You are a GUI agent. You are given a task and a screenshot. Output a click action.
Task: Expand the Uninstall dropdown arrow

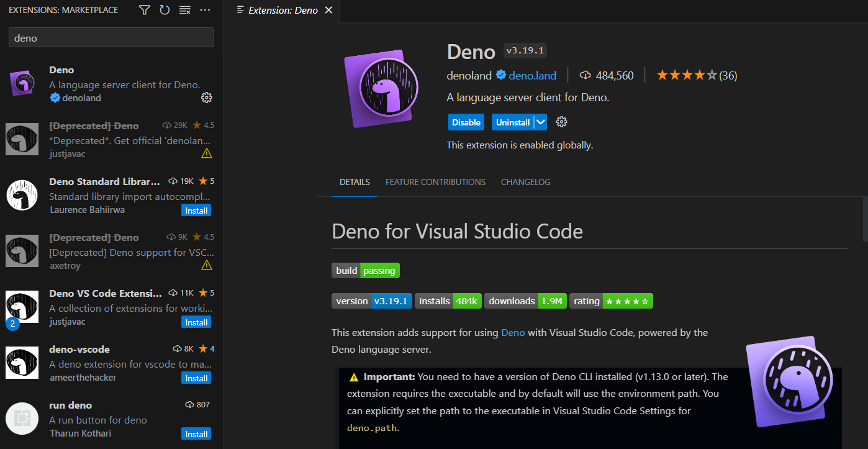(540, 122)
